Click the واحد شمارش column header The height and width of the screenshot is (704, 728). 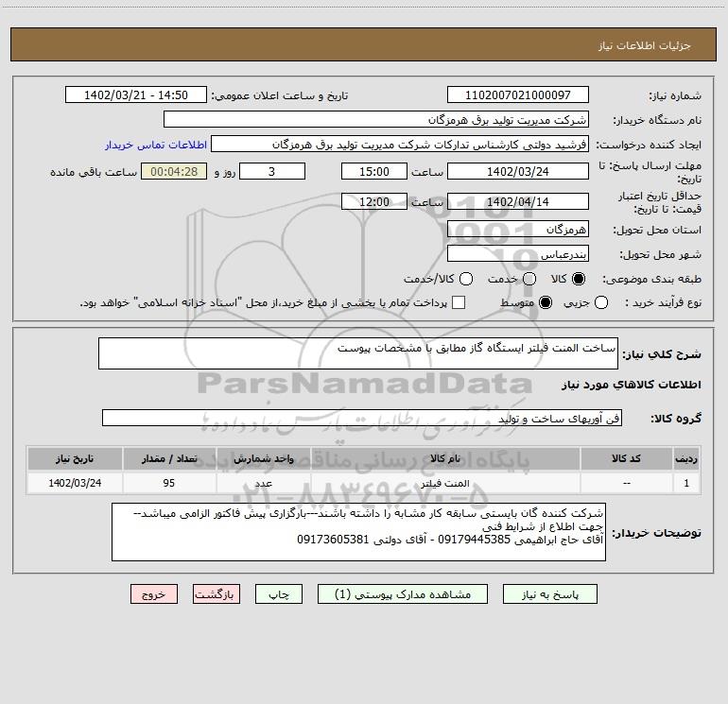[263, 458]
